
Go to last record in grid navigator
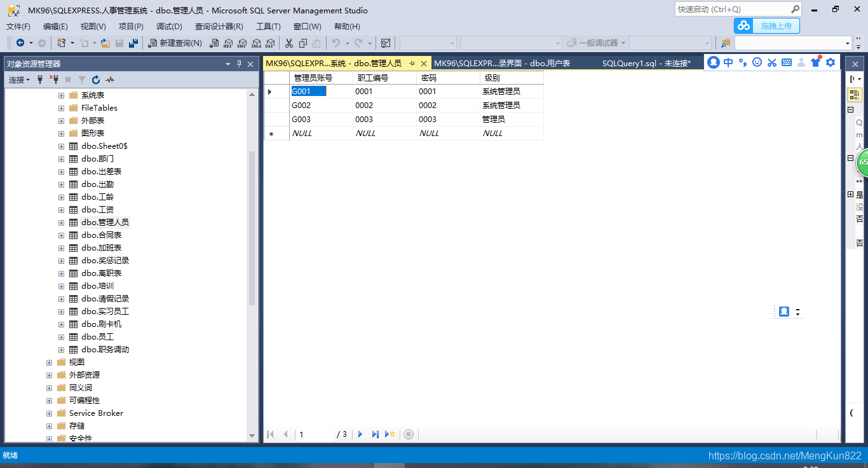(x=375, y=434)
